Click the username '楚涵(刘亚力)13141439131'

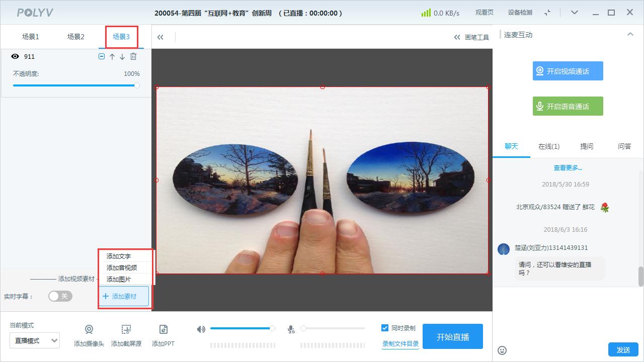(551, 248)
